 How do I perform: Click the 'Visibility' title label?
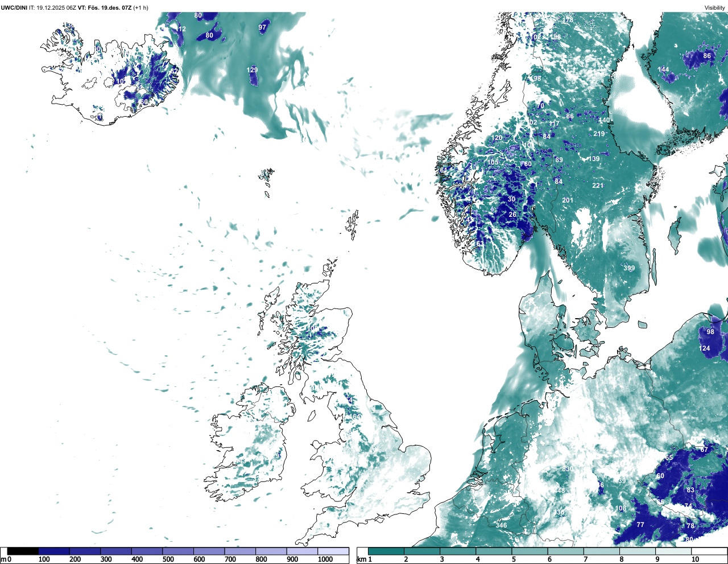(x=715, y=7)
